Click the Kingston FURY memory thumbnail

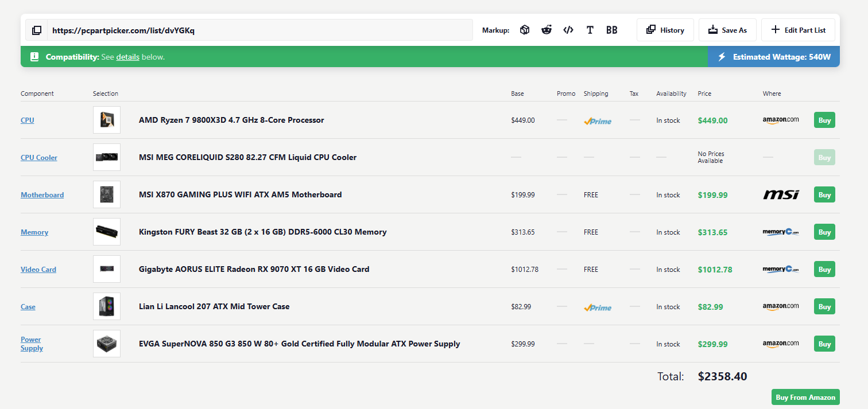click(x=107, y=232)
